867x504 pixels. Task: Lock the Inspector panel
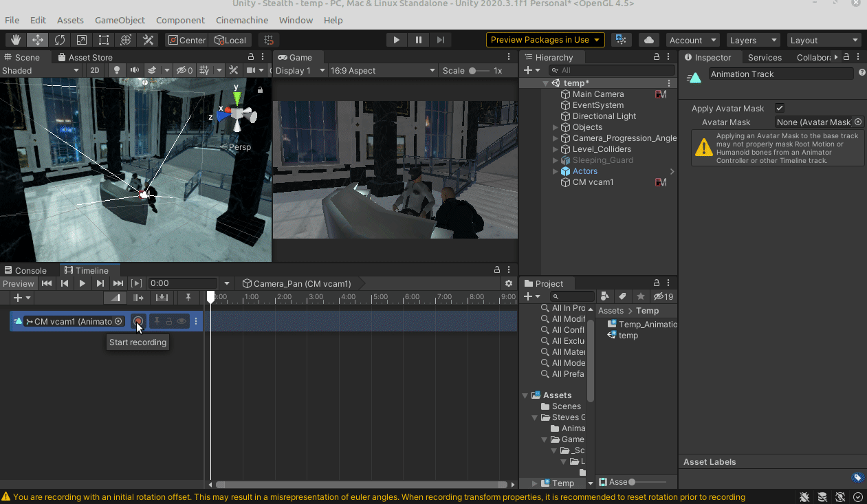(x=846, y=57)
